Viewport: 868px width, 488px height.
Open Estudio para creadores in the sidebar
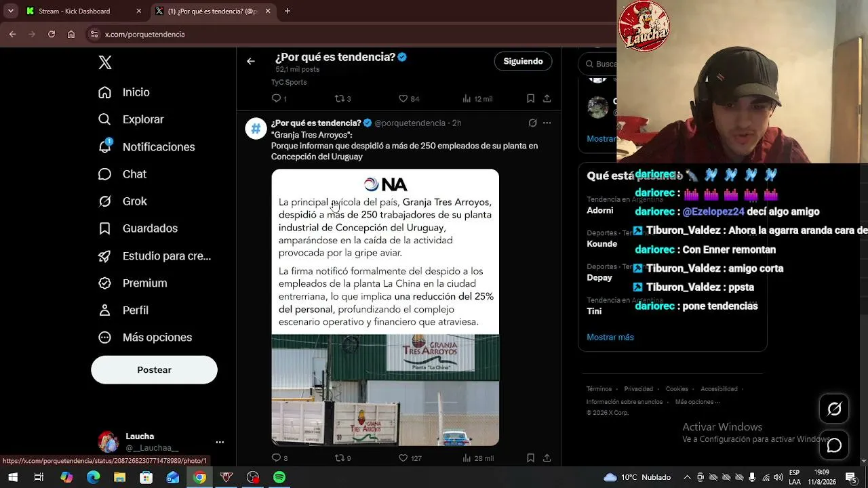coord(155,256)
